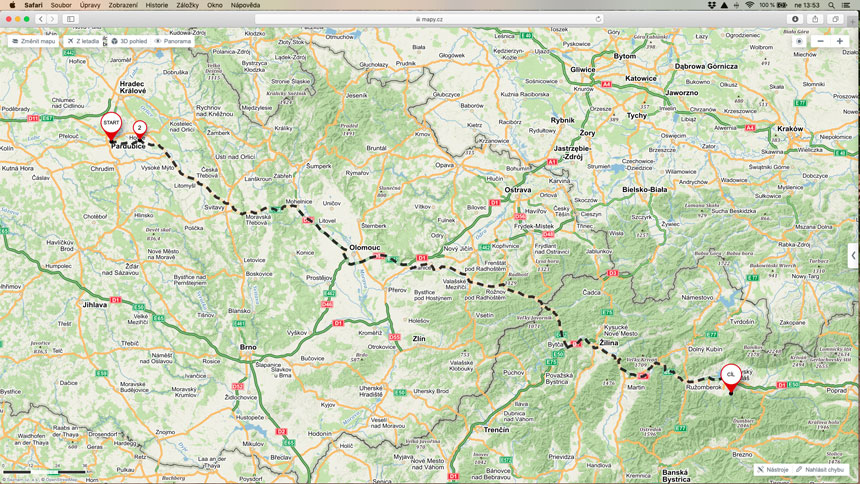Expand the Nástroje tools menu

click(x=773, y=469)
